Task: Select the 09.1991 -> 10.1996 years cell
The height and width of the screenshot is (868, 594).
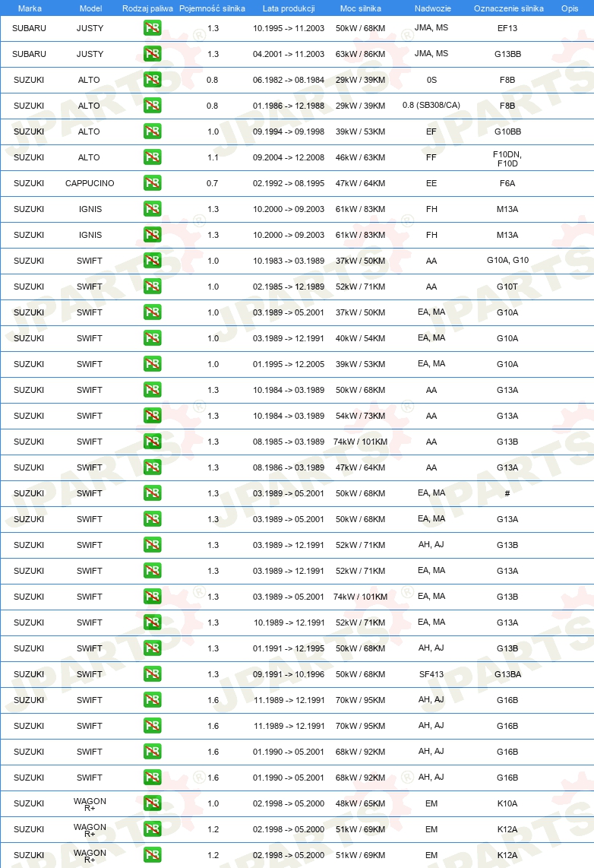Action: [x=289, y=674]
